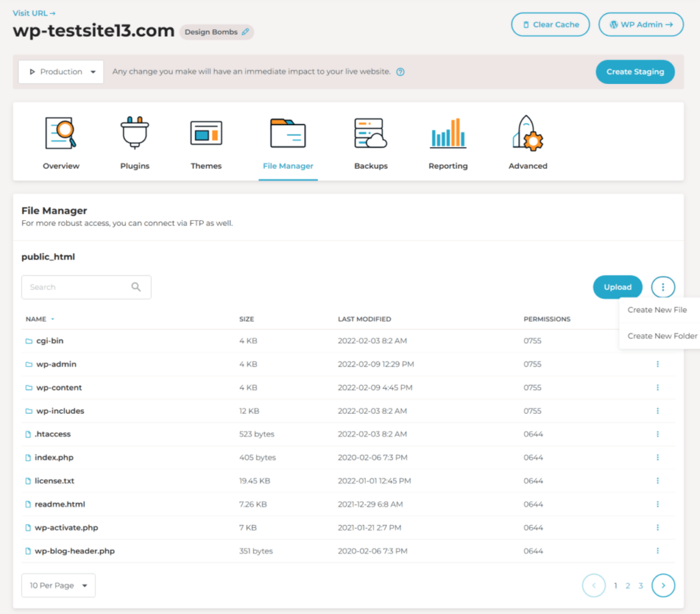Screen dimensions: 700x614
Task: Open WP Admin button
Action: pyautogui.click(x=641, y=25)
